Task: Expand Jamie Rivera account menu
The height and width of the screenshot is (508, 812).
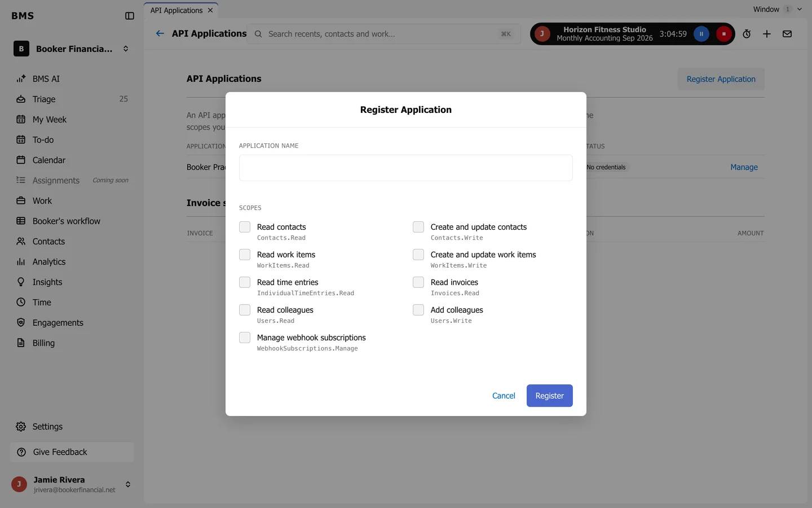Action: point(72,484)
